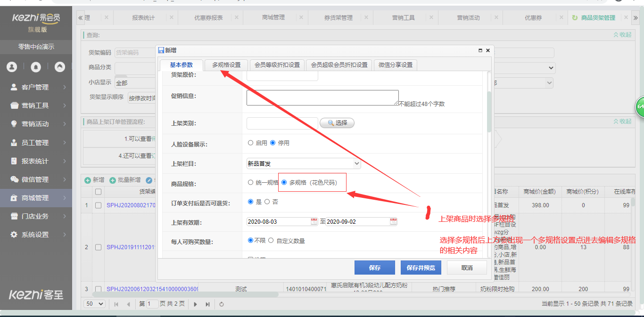Select 停用 for 人脸设备展示
The width and height of the screenshot is (644, 317).
272,143
